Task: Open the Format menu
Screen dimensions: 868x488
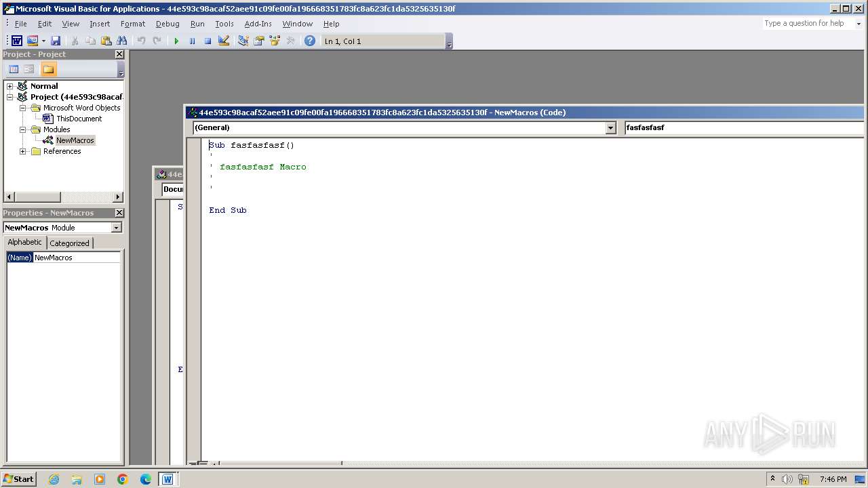Action: tap(133, 24)
